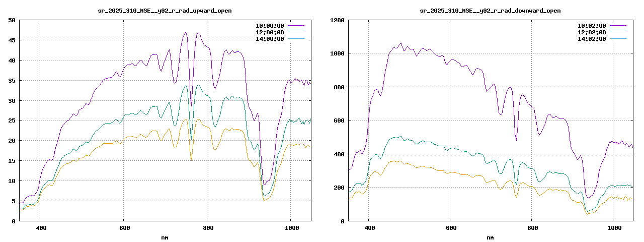
Task: Click the 10:00:00 legend text in left chart
Action: 270,25
